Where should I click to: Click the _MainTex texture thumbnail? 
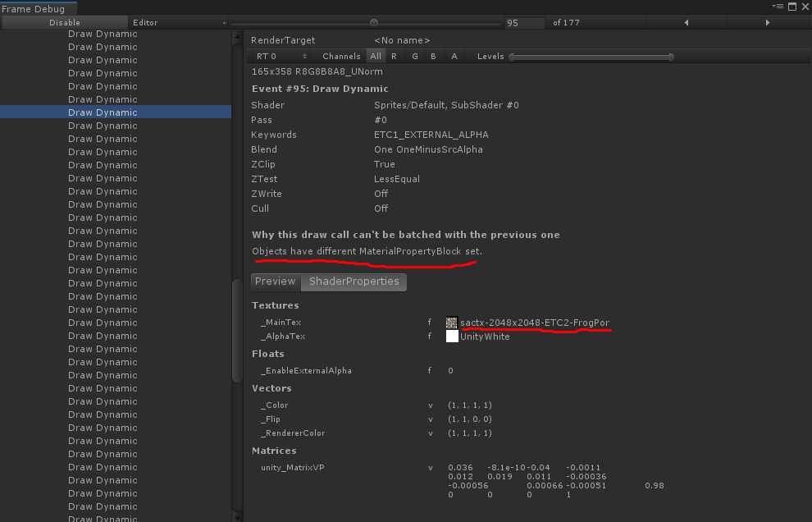pos(452,323)
